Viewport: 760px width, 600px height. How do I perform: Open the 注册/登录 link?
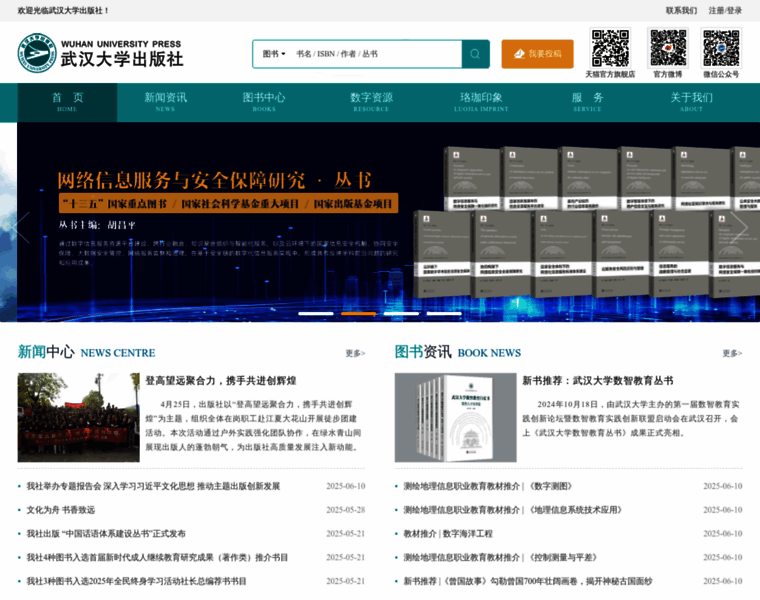pyautogui.click(x=725, y=10)
